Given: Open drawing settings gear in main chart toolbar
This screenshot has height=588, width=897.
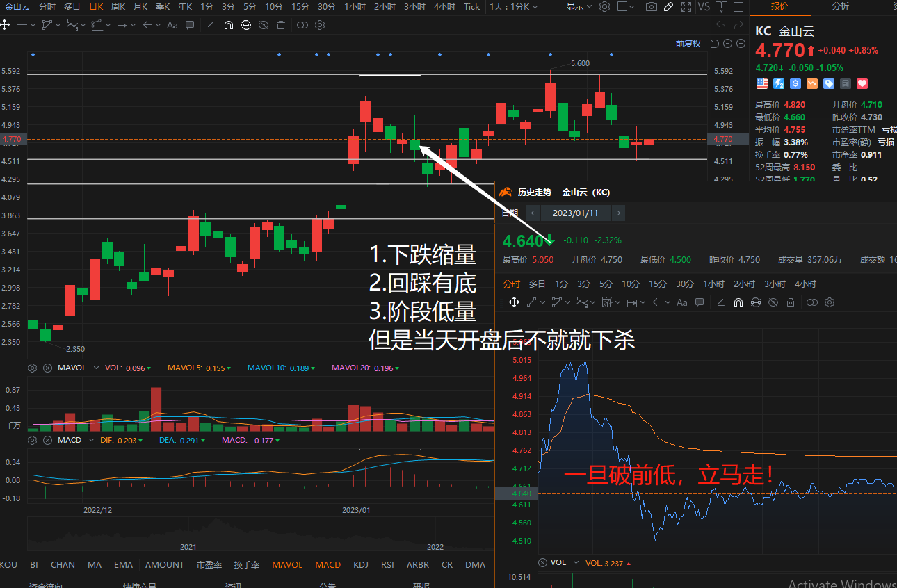Looking at the screenshot, I should [320, 25].
